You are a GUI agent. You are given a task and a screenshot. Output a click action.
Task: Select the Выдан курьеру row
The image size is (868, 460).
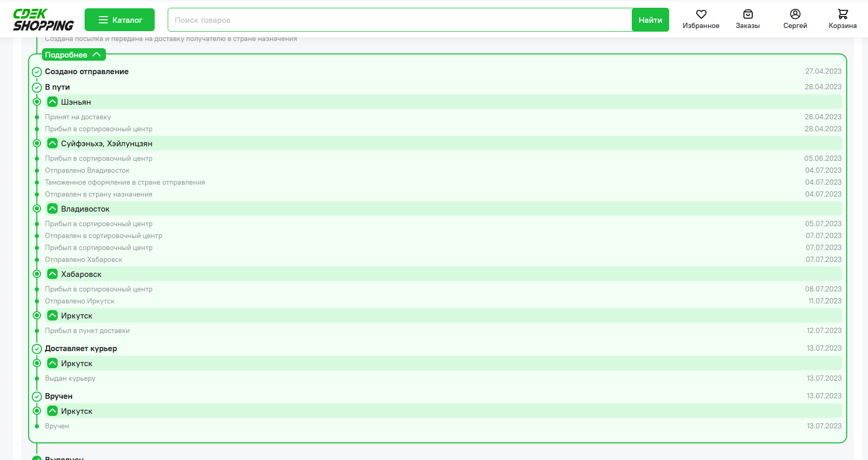point(443,378)
